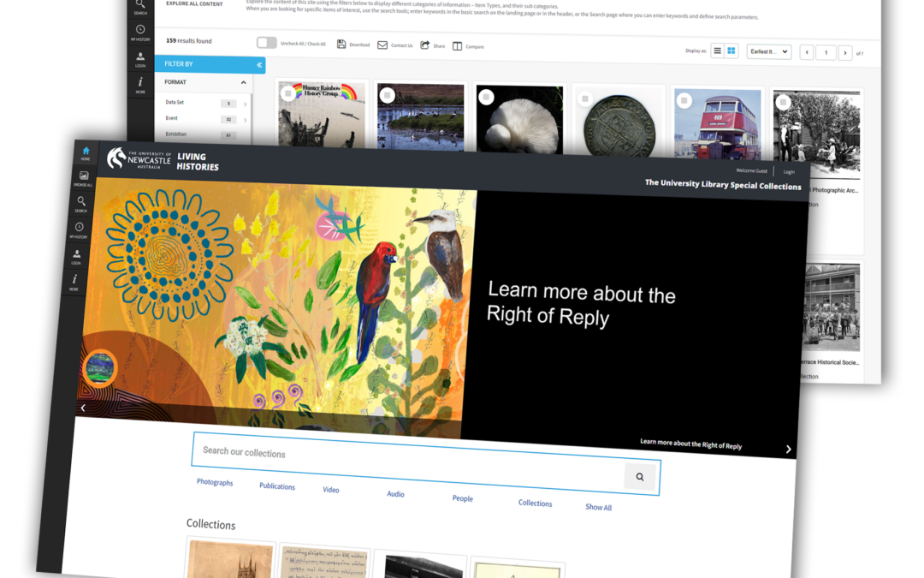Click the FILTER BY header
The height and width of the screenshot is (578, 924).
tap(210, 64)
